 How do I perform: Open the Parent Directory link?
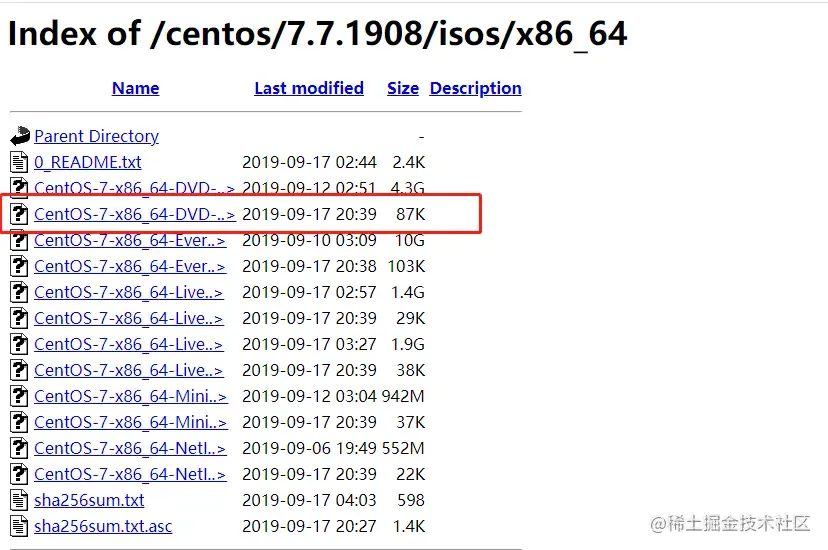[96, 136]
